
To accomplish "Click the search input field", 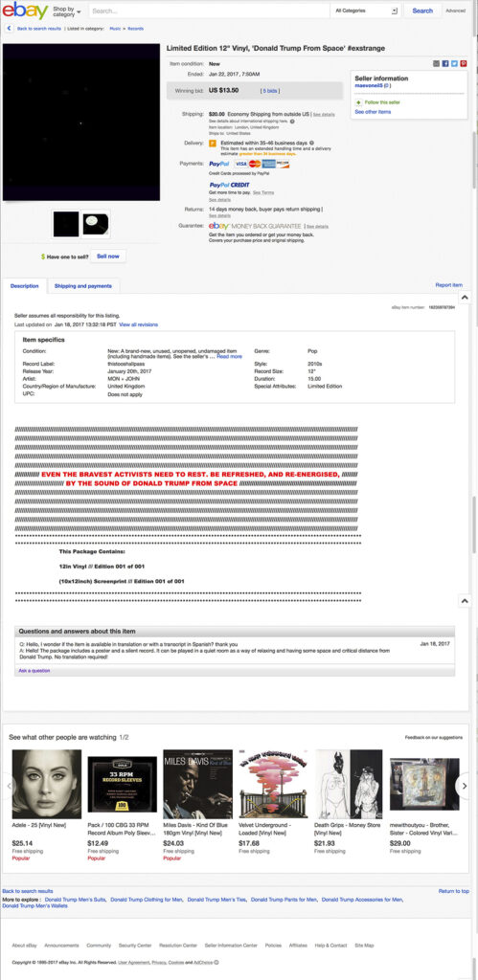I will [x=209, y=11].
